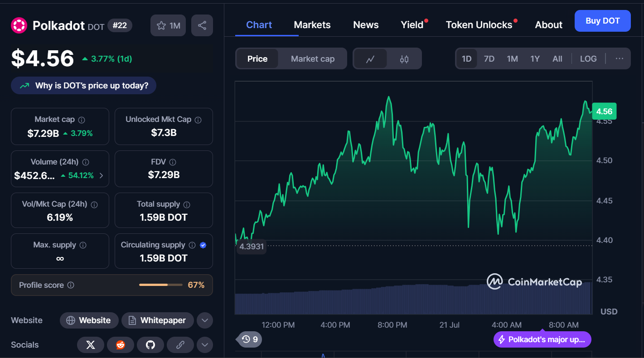Open the Whitepaper link
The image size is (644, 358).
coord(157,320)
